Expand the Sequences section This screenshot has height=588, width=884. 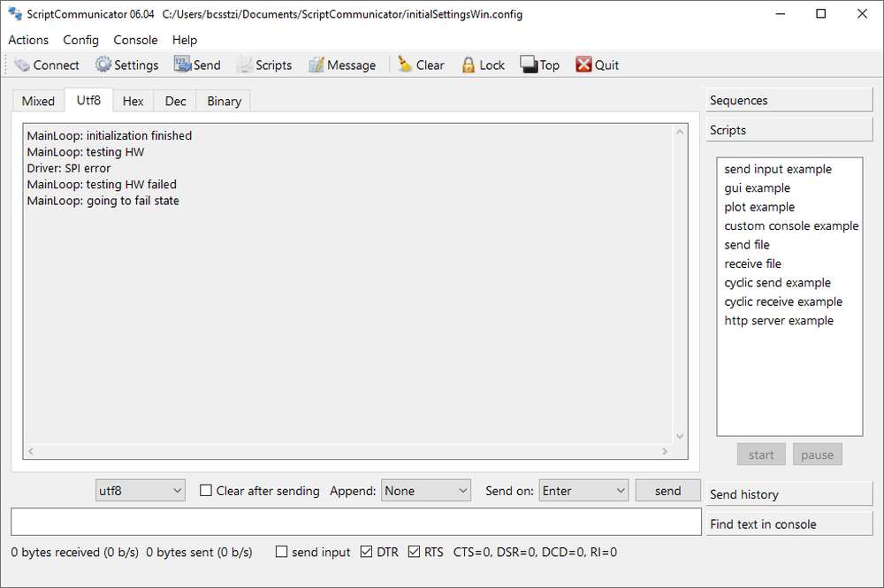pyautogui.click(x=789, y=100)
